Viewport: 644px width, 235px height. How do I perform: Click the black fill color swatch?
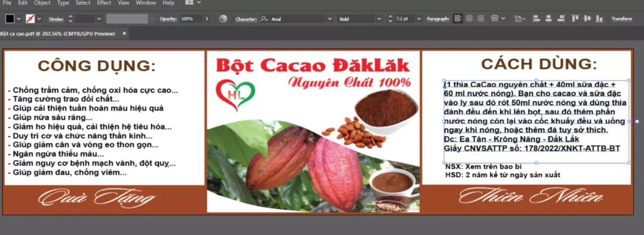click(10, 19)
